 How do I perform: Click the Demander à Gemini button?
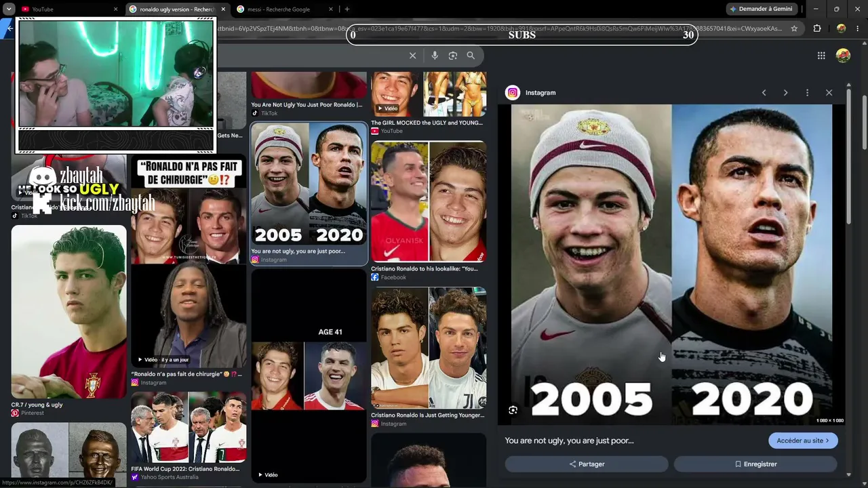tap(761, 9)
